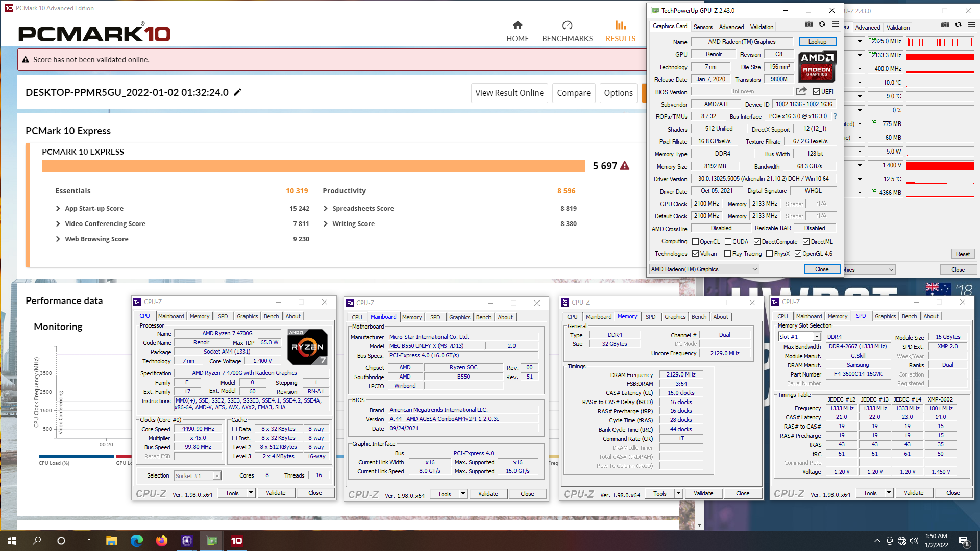Toggle the DirectCompute checkbox

[757, 242]
